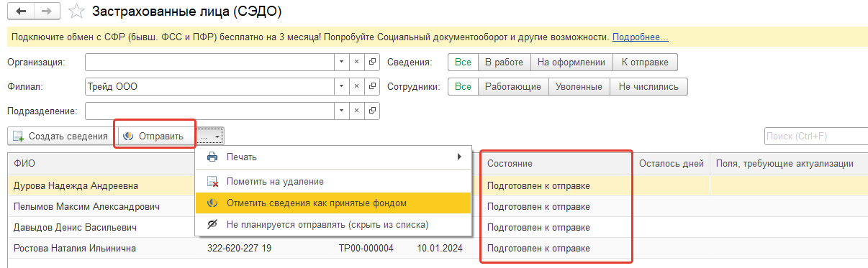
Task: Choose Пометить на удаление
Action: pos(334,182)
